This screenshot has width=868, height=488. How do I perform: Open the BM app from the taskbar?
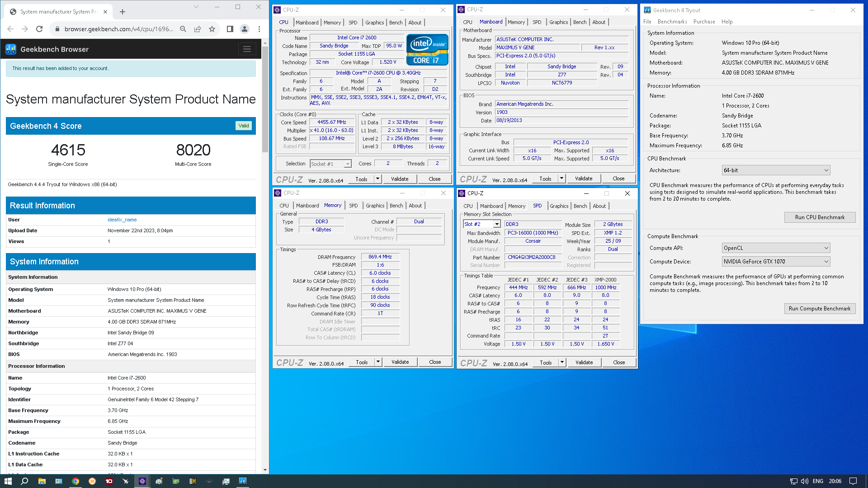coord(193,481)
